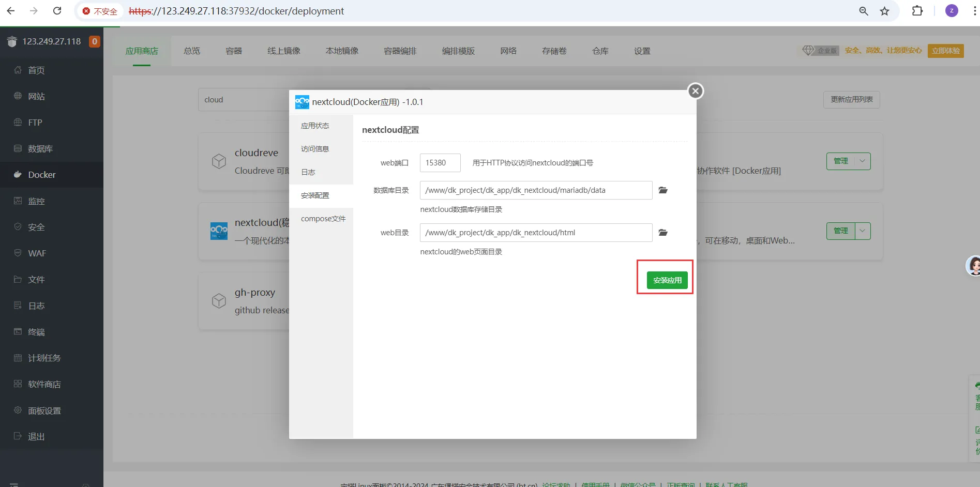The height and width of the screenshot is (487, 980).
Task: Close the nextcloud dialog with the X
Action: click(x=696, y=91)
